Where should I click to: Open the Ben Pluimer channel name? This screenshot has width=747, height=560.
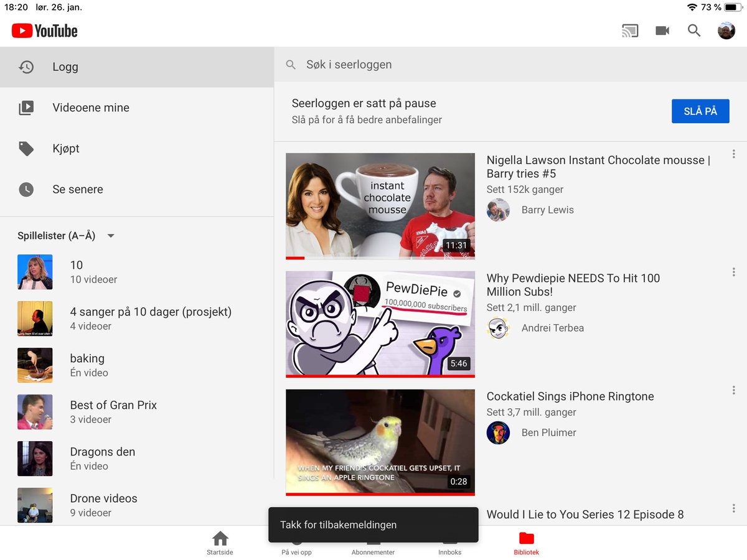pyautogui.click(x=549, y=432)
